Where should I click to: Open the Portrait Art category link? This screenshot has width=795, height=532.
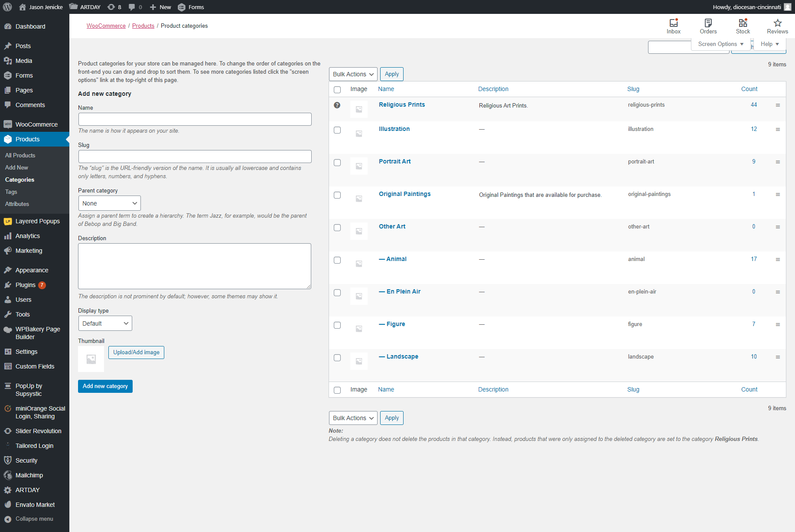[x=394, y=161]
